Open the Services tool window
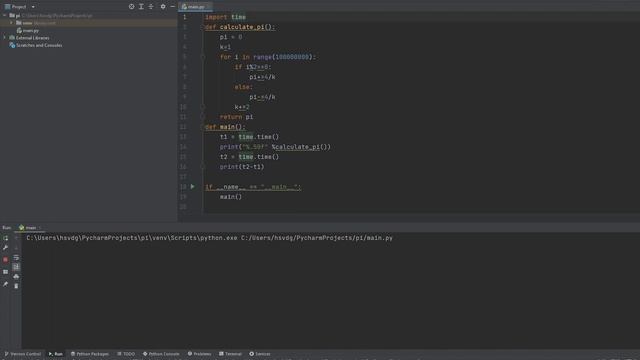This screenshot has width=640, height=360. [x=260, y=354]
